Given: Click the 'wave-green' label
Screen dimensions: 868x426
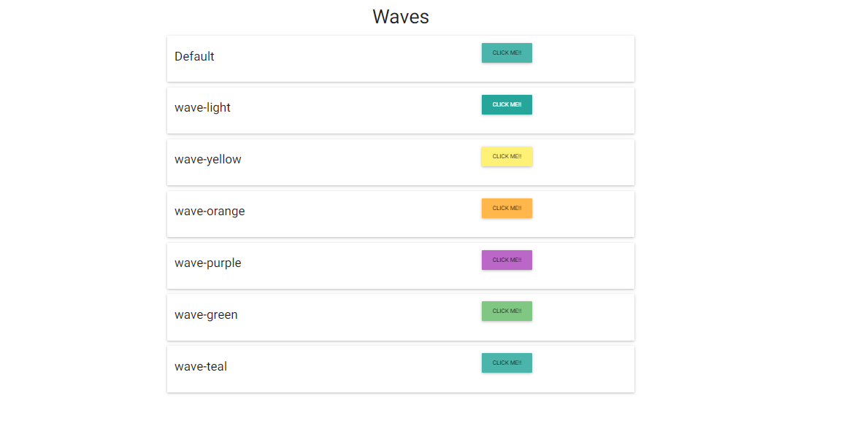Looking at the screenshot, I should click(x=206, y=315).
